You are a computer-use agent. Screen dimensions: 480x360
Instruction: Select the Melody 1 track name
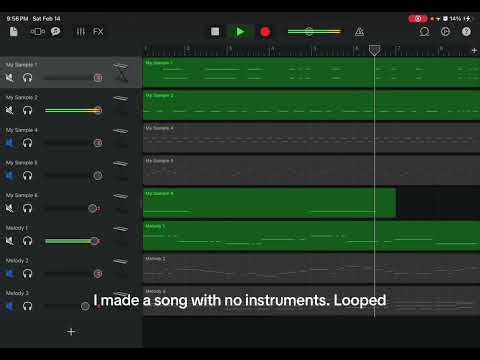[x=17, y=228]
